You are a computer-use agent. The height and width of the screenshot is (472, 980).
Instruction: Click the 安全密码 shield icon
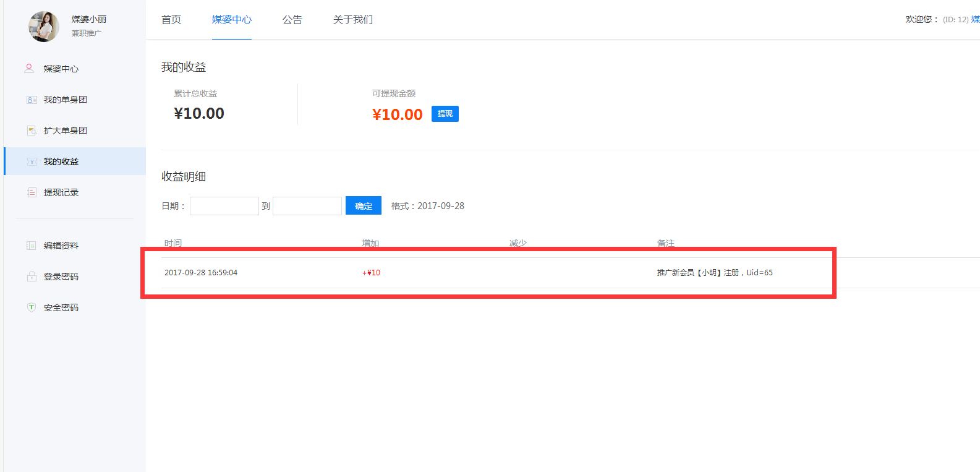point(32,307)
